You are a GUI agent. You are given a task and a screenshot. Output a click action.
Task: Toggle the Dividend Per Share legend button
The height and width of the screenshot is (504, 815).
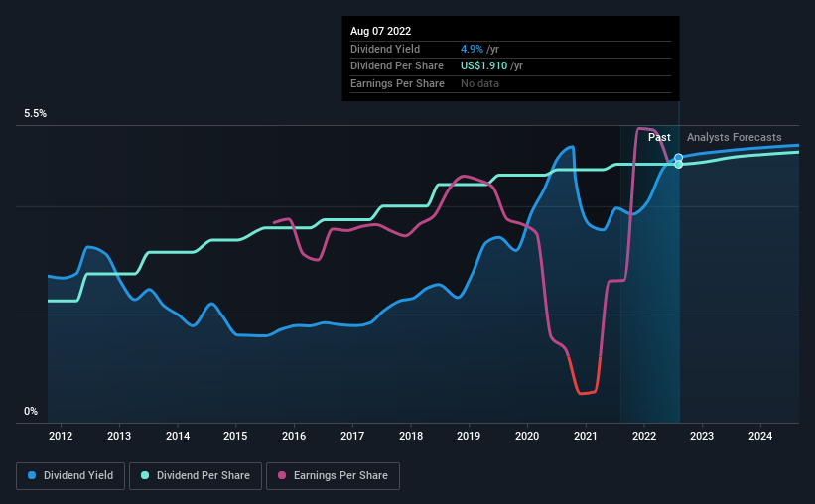[196, 476]
